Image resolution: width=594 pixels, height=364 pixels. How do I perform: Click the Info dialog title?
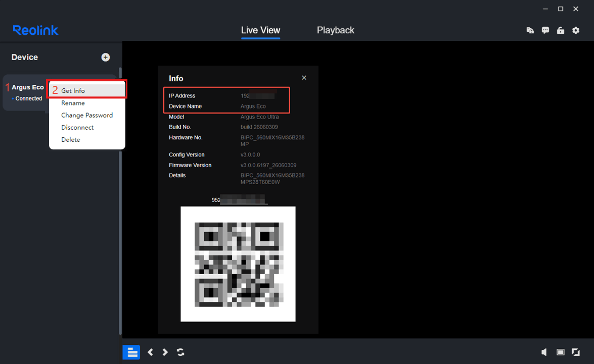[176, 78]
